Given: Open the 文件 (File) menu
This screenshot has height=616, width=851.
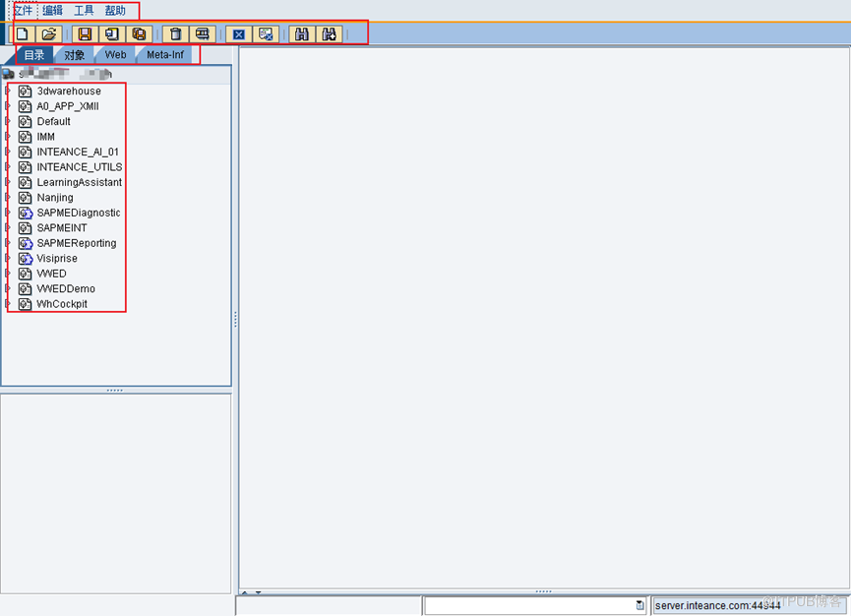Looking at the screenshot, I should pos(22,11).
